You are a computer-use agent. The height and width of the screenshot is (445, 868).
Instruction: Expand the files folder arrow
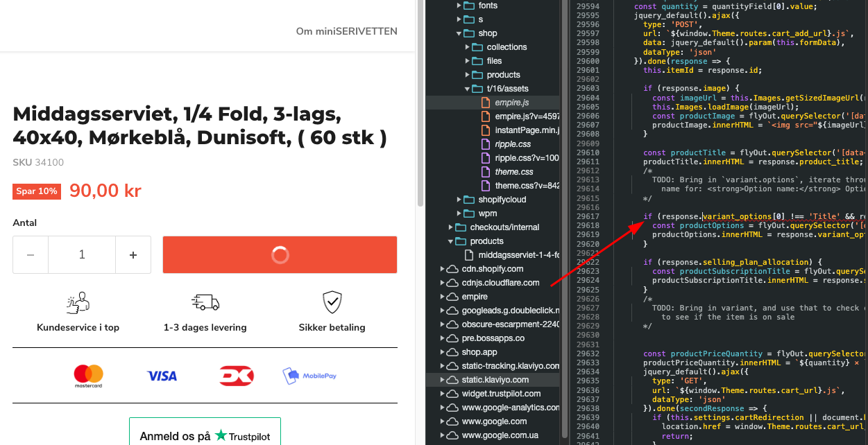click(x=468, y=61)
